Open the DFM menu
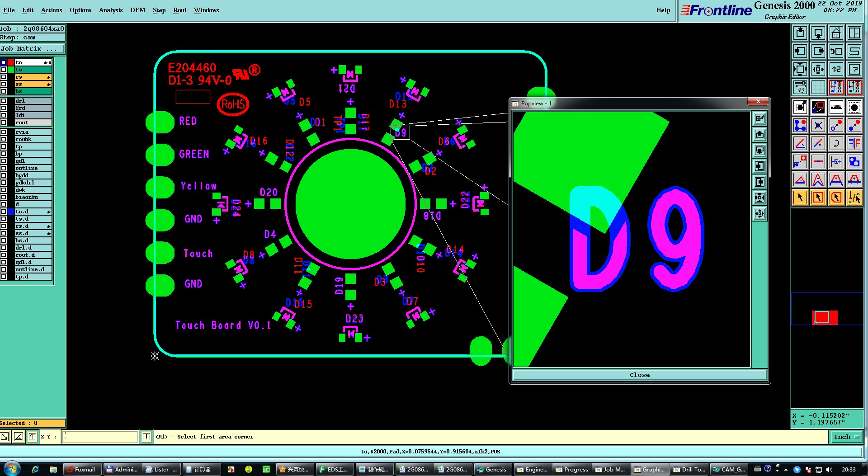This screenshot has width=868, height=476. [138, 10]
